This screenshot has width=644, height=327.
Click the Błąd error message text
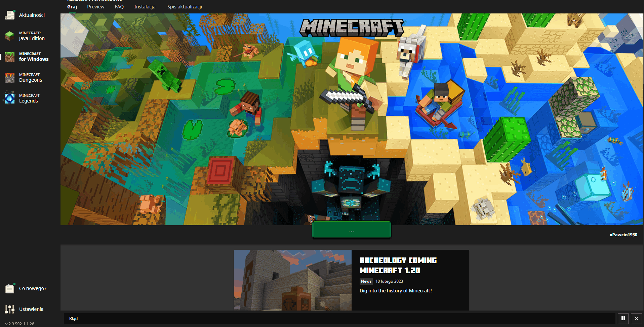(73, 319)
